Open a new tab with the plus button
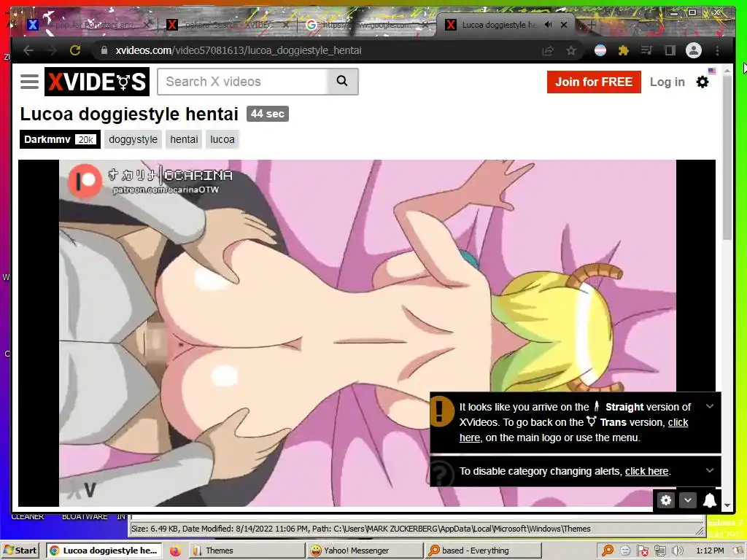The width and height of the screenshot is (747, 560). pos(591,24)
